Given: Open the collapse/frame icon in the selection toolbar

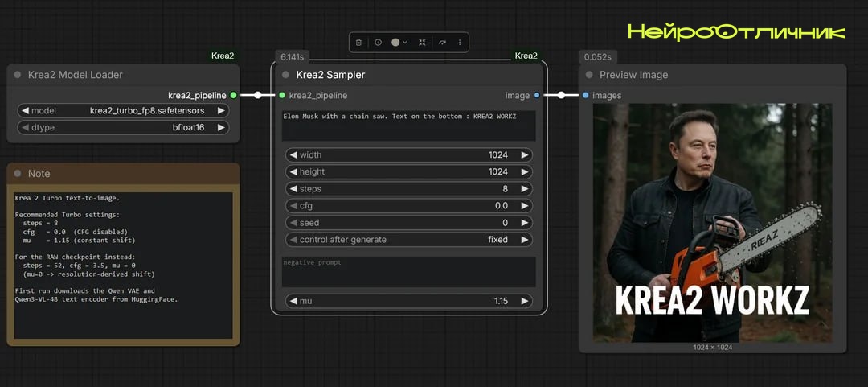Looking at the screenshot, I should [x=423, y=42].
